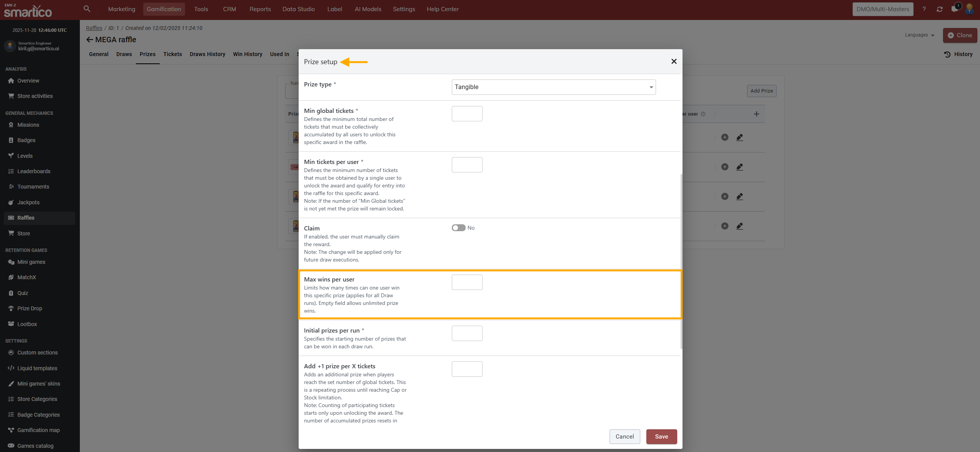Screen dimensions: 980x452
Task: Click the refresh sync icon in header
Action: [x=939, y=9]
